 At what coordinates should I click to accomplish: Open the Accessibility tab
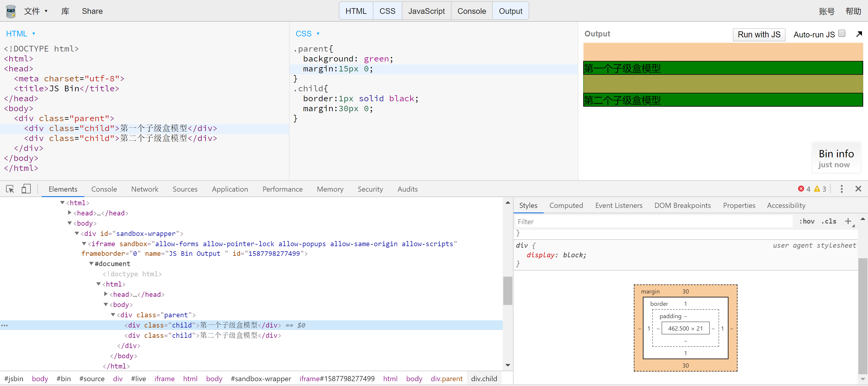point(786,205)
